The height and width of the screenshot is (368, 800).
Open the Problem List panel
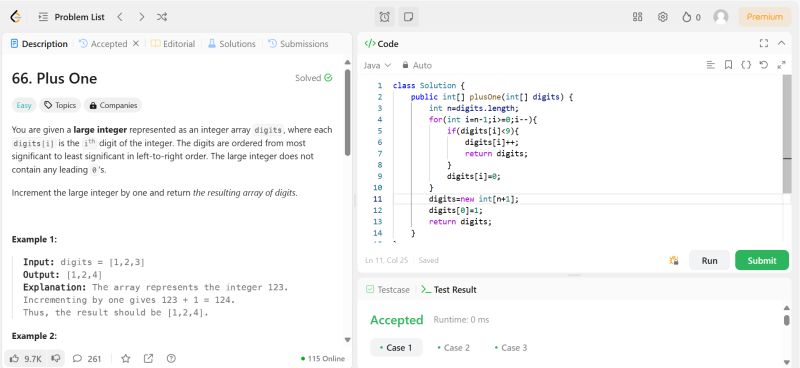point(71,17)
